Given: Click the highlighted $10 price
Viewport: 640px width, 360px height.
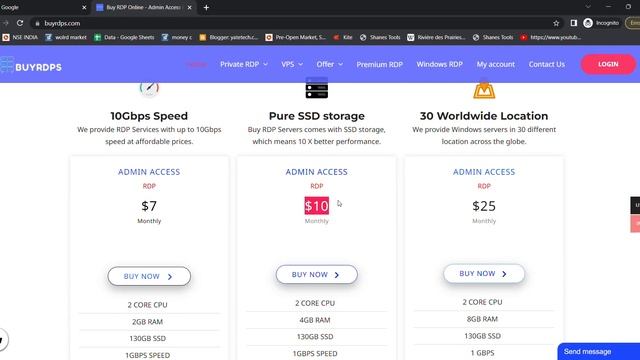Looking at the screenshot, I should click(x=316, y=206).
